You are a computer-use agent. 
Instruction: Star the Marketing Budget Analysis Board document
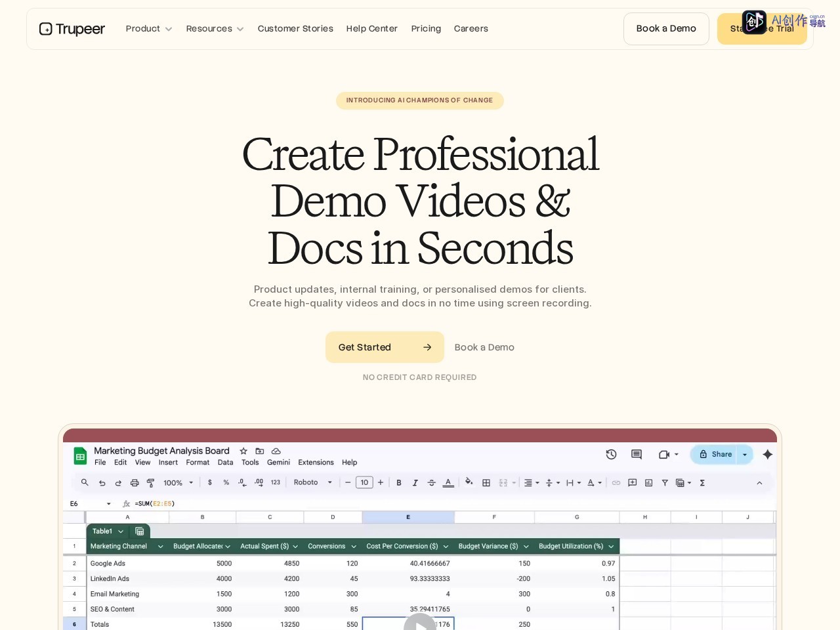(243, 451)
